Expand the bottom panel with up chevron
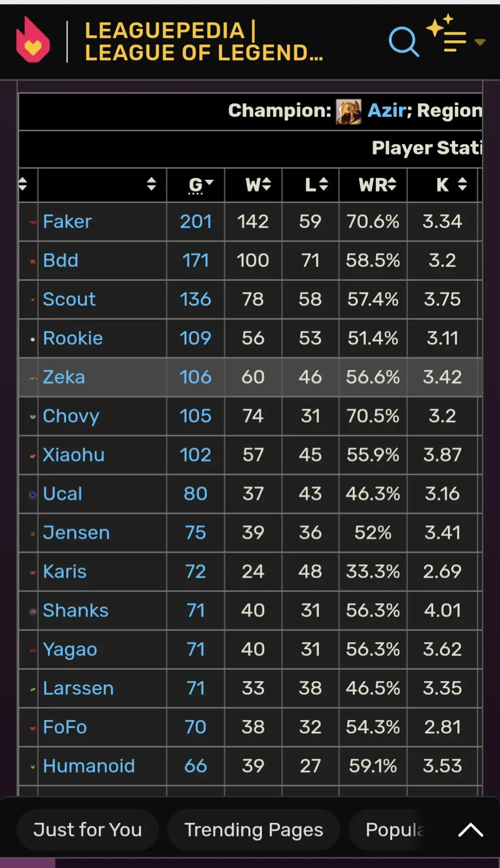Viewport: 500px width, 868px height. click(x=471, y=830)
